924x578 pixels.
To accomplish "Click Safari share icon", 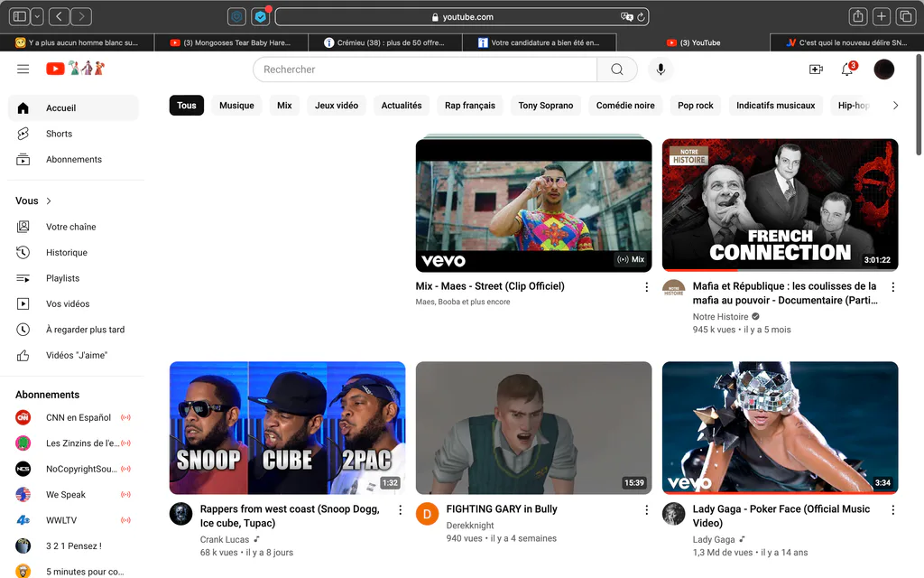I will coord(858,16).
